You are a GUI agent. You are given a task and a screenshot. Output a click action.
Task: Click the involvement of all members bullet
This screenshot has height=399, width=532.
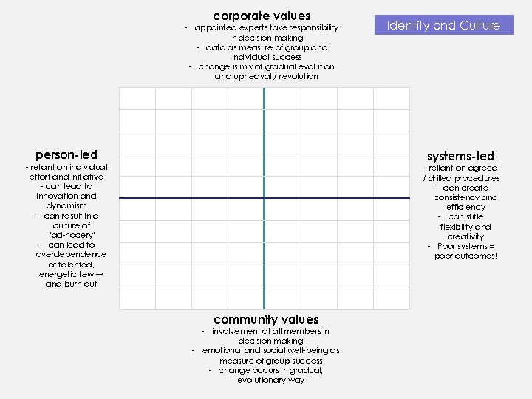pos(270,336)
